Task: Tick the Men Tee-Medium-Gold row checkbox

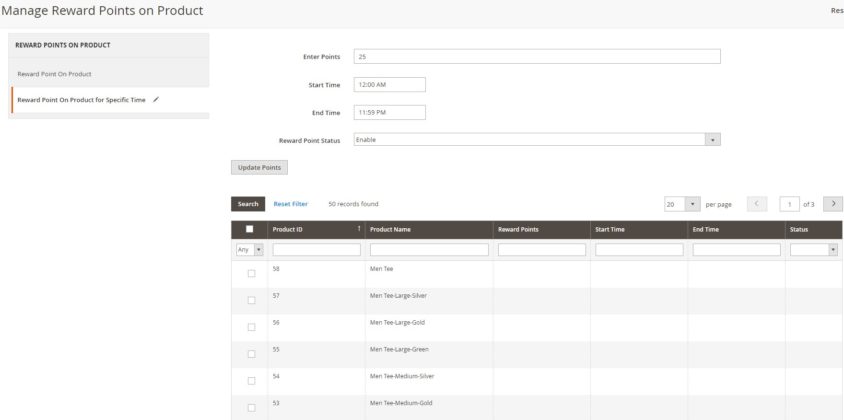Action: tap(251, 408)
